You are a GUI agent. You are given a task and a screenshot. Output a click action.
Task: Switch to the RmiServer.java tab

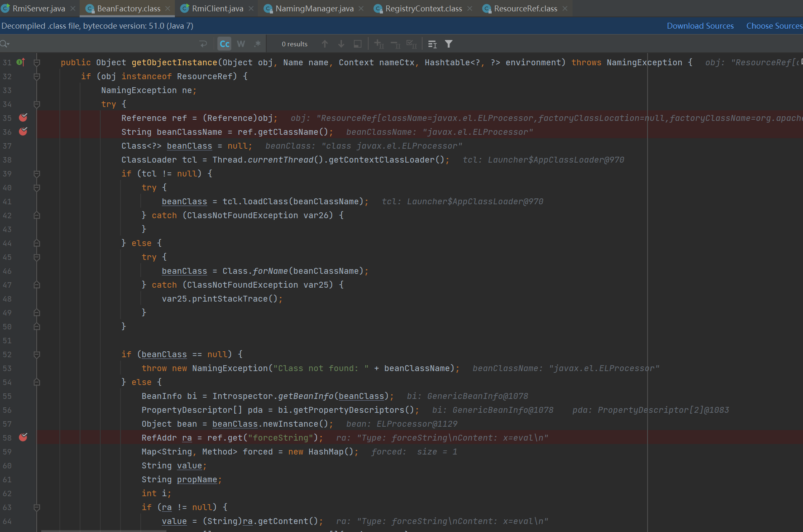coord(39,8)
